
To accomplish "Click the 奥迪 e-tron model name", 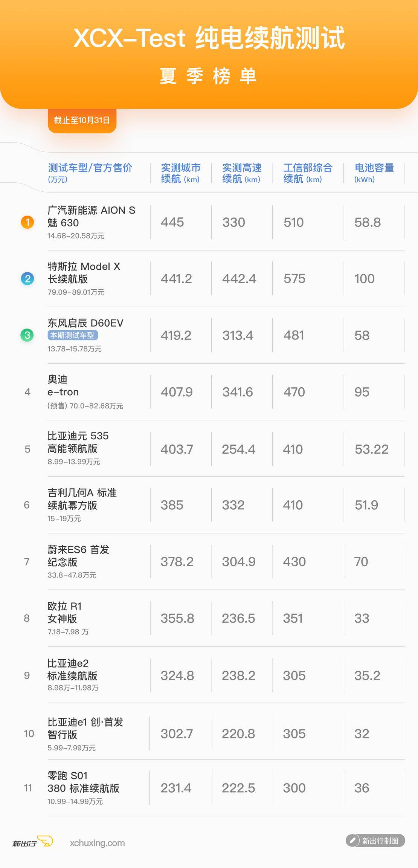I will pyautogui.click(x=63, y=386).
